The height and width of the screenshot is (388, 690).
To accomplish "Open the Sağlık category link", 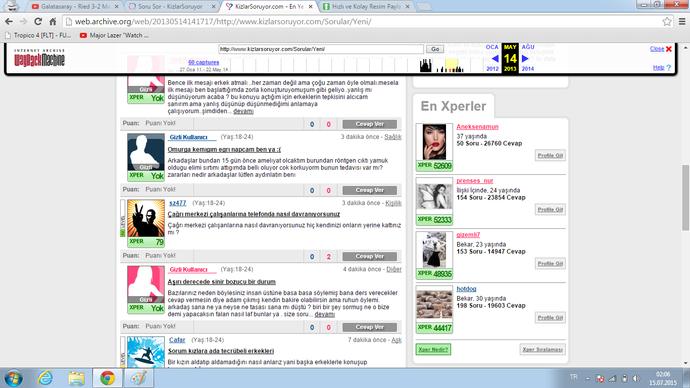I will (x=393, y=137).
